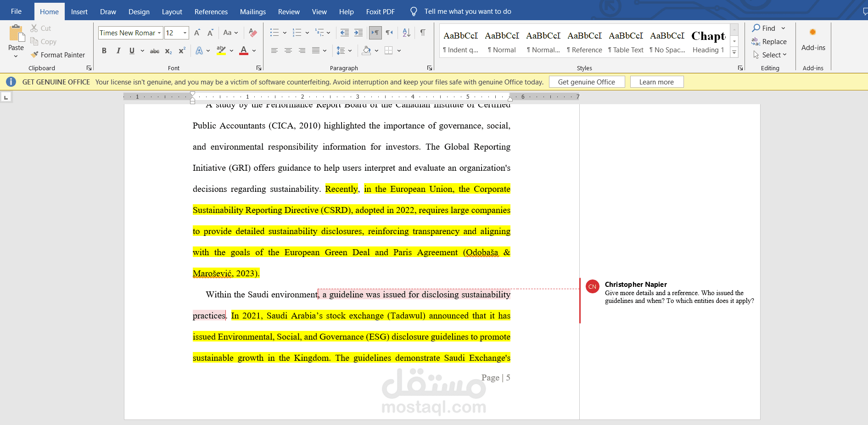Open the Font size dropdown arrow
This screenshot has width=868, height=425.
pyautogui.click(x=185, y=33)
